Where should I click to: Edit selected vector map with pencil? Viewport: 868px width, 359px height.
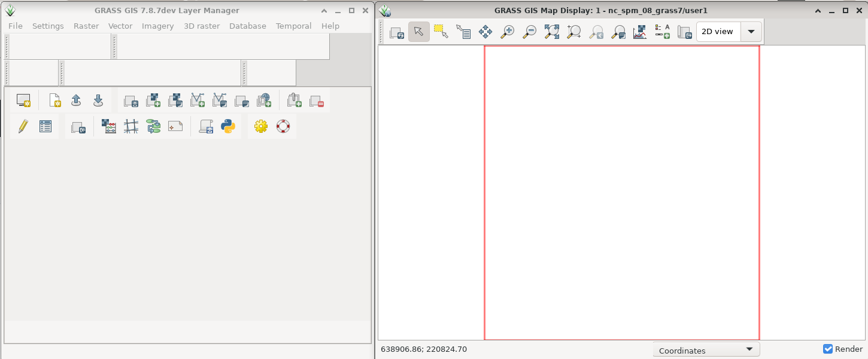click(23, 126)
